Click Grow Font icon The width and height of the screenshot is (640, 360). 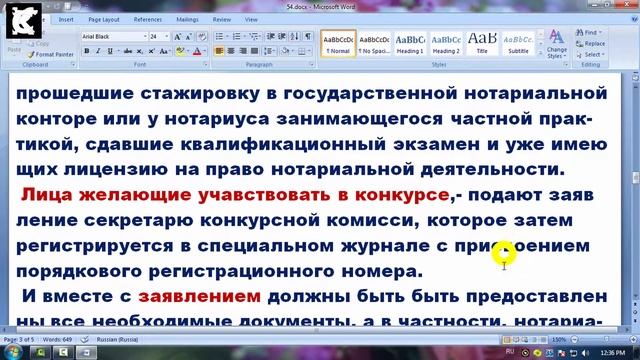(x=178, y=37)
